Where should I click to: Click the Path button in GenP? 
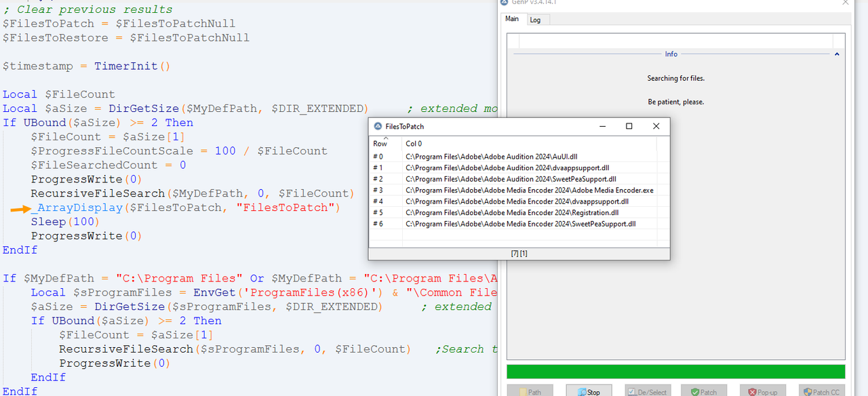coord(530,391)
